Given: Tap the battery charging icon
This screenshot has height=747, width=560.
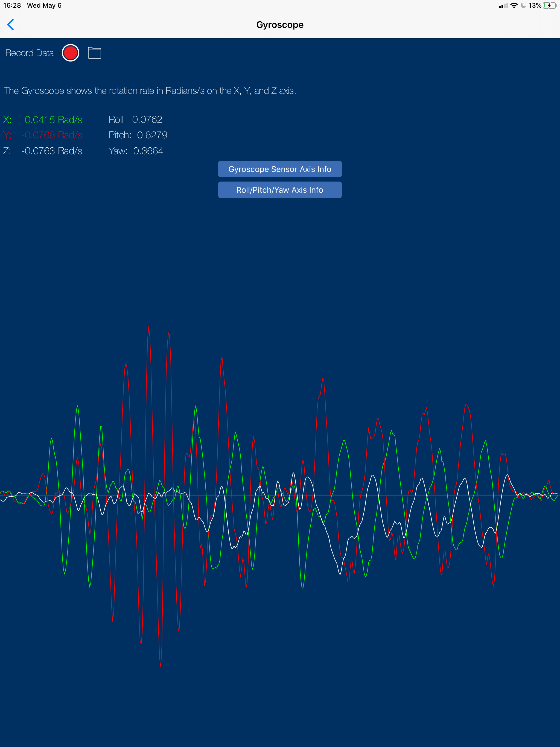Looking at the screenshot, I should (550, 5).
